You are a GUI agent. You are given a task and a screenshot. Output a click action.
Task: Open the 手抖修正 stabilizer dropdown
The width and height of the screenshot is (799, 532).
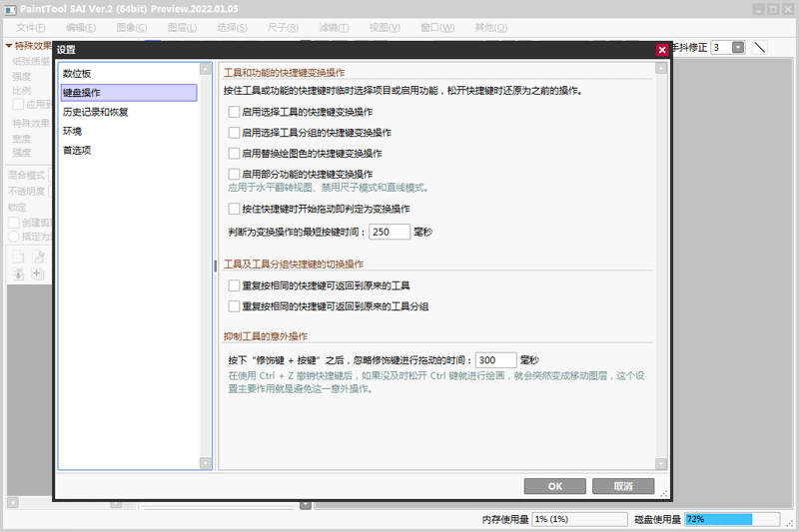point(738,47)
